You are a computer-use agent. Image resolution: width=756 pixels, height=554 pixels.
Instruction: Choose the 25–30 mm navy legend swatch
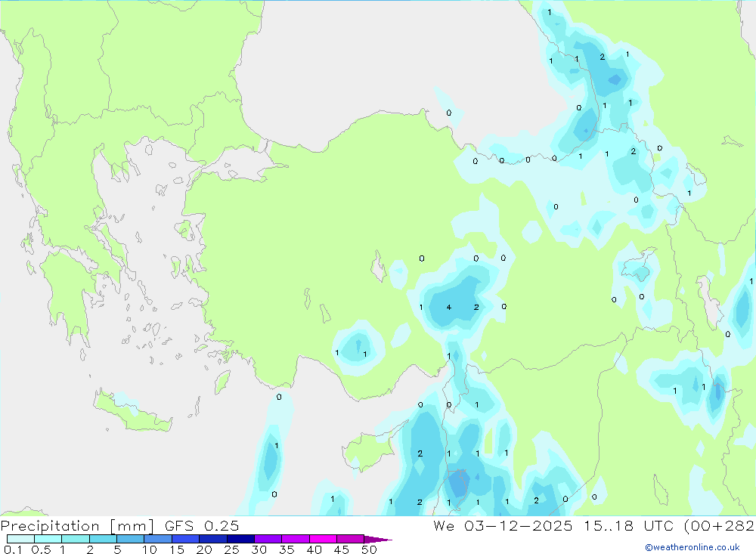[x=240, y=539]
